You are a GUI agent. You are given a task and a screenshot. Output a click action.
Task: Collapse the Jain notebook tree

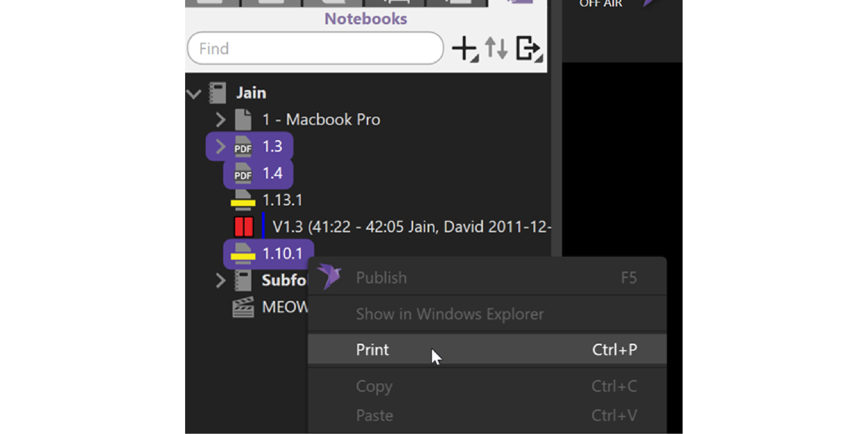coord(194,94)
